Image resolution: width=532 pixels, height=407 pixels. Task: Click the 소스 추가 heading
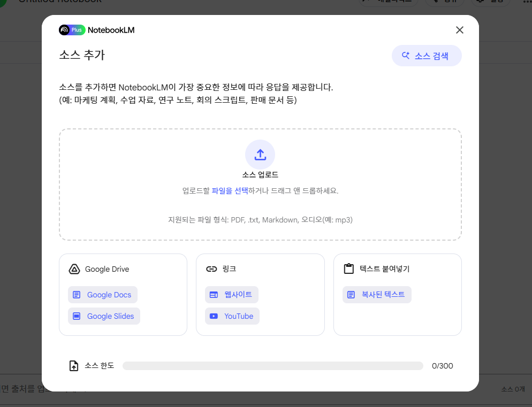82,55
